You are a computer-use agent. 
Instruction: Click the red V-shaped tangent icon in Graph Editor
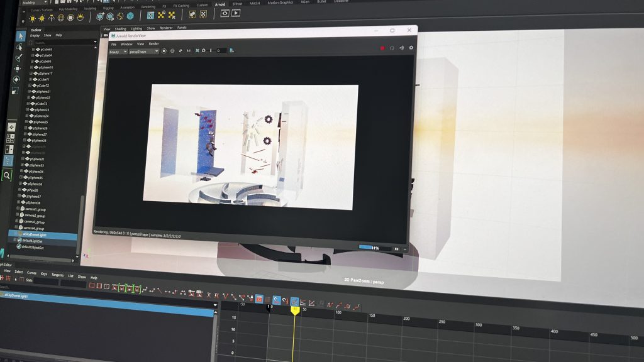(x=225, y=295)
